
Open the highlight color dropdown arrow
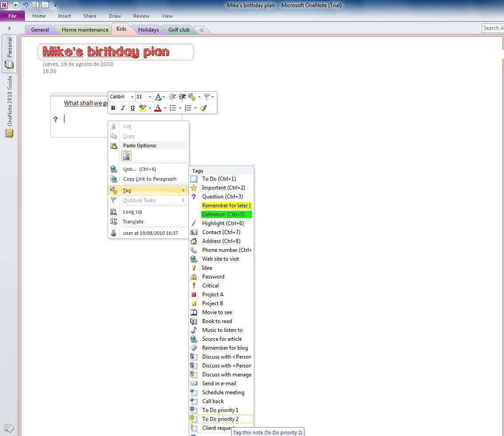point(150,108)
